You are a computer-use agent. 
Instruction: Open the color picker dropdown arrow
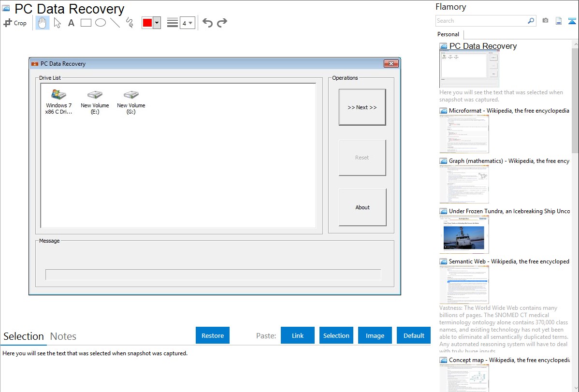pyautogui.click(x=157, y=23)
